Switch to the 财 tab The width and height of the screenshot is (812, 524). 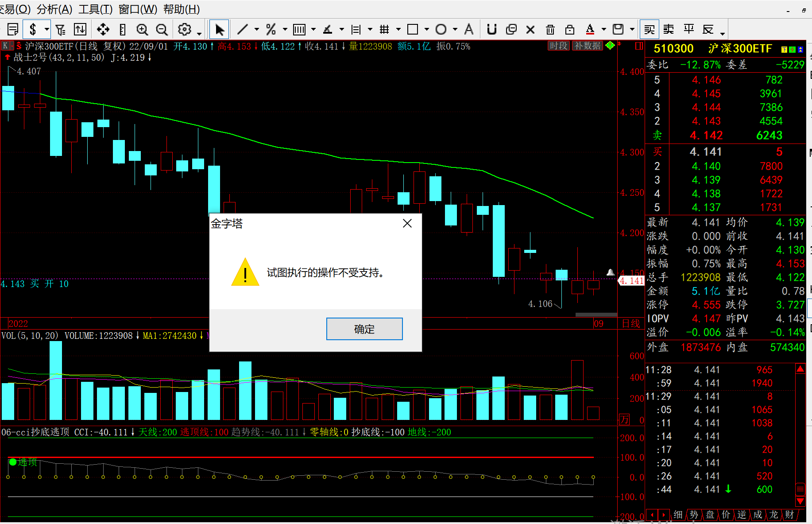point(789,515)
